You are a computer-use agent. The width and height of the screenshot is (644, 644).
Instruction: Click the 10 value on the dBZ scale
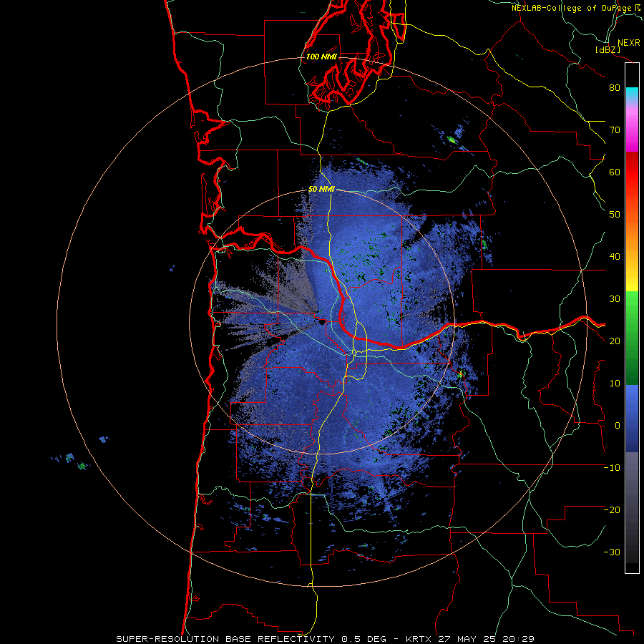click(615, 384)
